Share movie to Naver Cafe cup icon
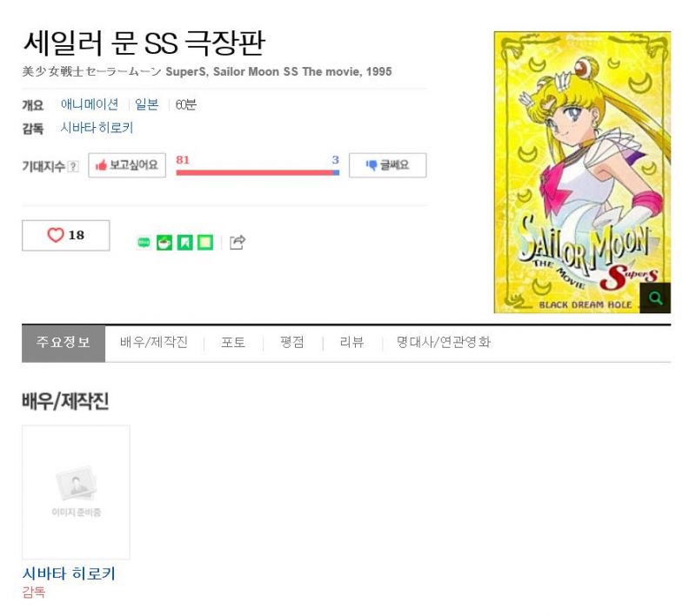This screenshot has width=696, height=616. click(x=164, y=243)
